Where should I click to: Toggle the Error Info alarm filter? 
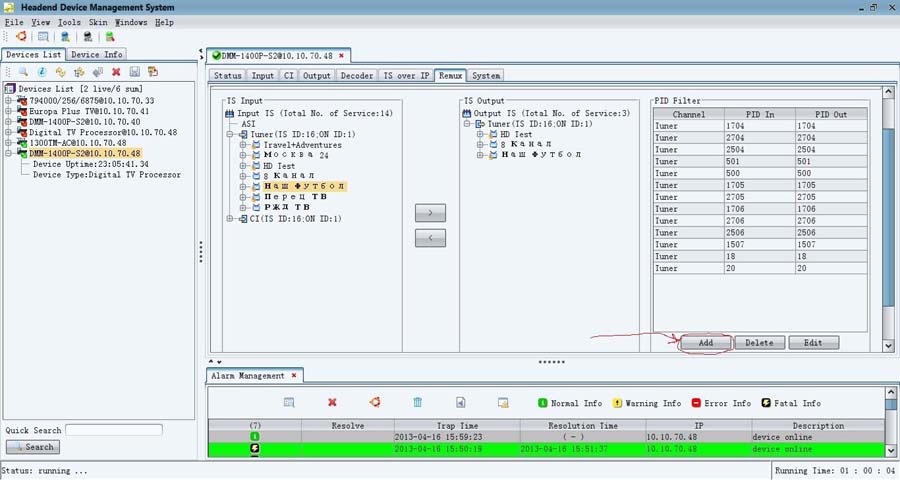coord(696,403)
